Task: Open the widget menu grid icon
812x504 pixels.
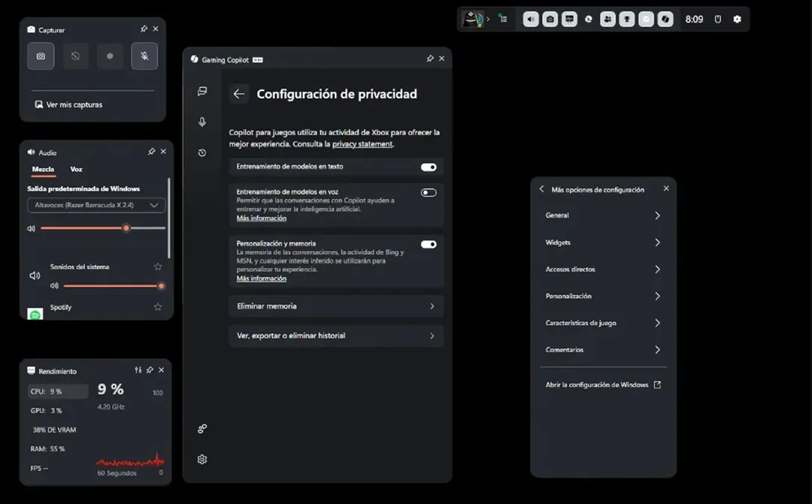Action: click(503, 19)
